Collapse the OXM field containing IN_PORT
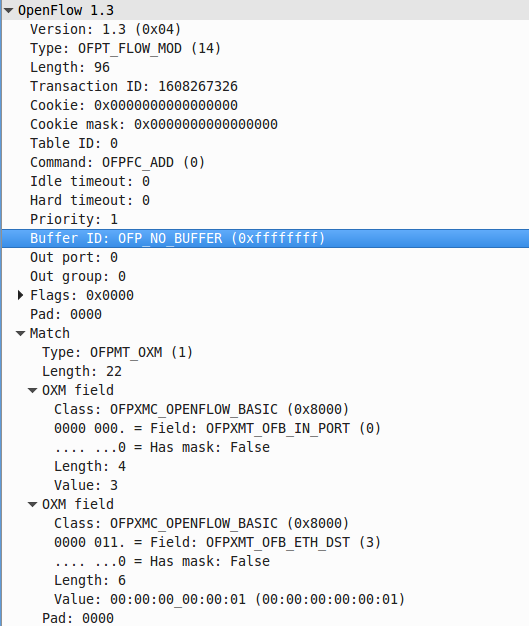Screen dimensions: 529x626 33,390
